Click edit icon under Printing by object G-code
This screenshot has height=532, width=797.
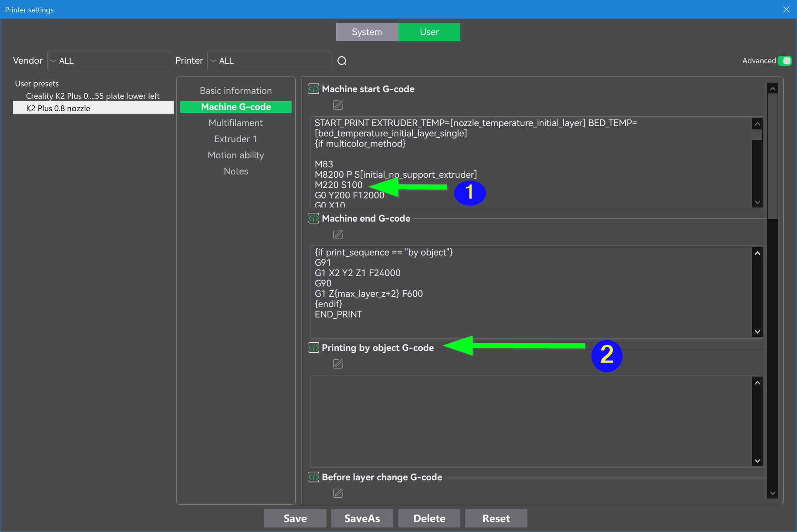pos(338,364)
